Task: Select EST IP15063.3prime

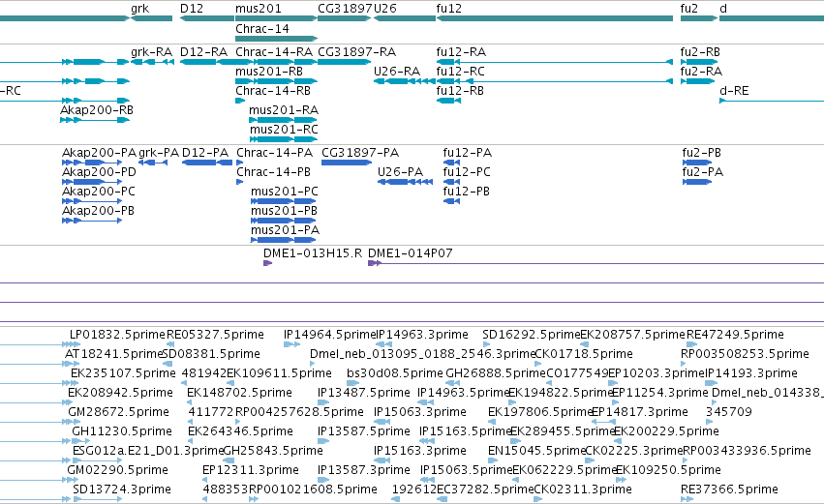Action: coord(420,413)
